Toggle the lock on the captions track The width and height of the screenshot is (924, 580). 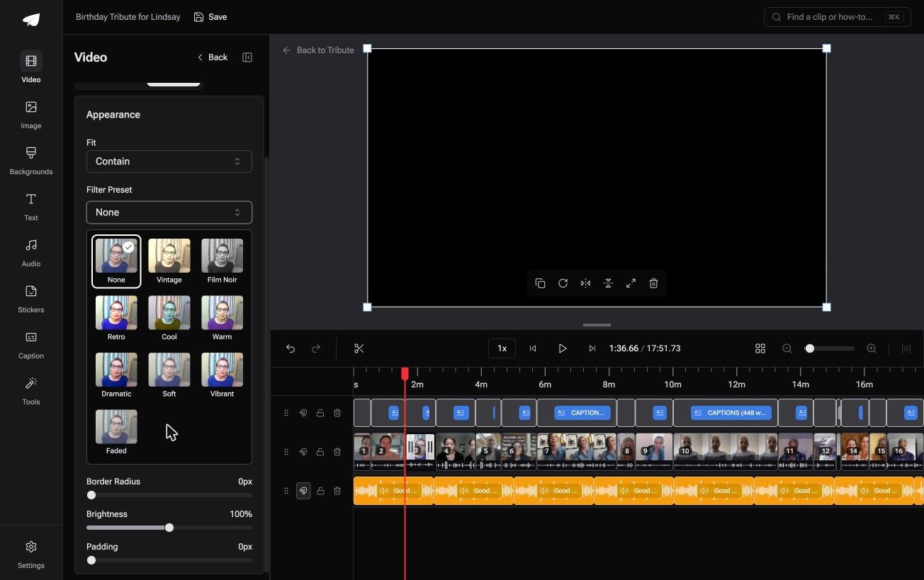(320, 413)
